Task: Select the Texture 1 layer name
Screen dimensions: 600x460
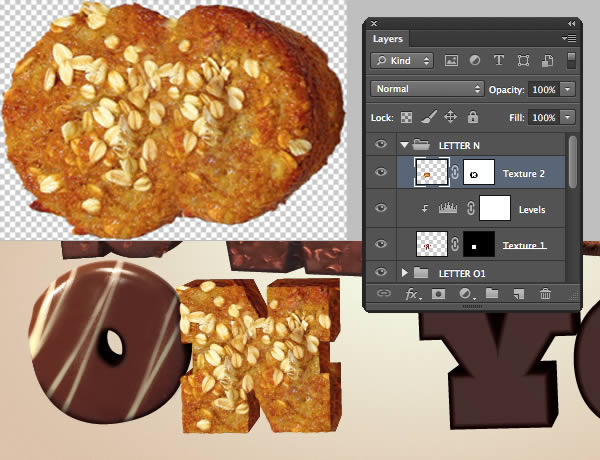Action: point(524,245)
